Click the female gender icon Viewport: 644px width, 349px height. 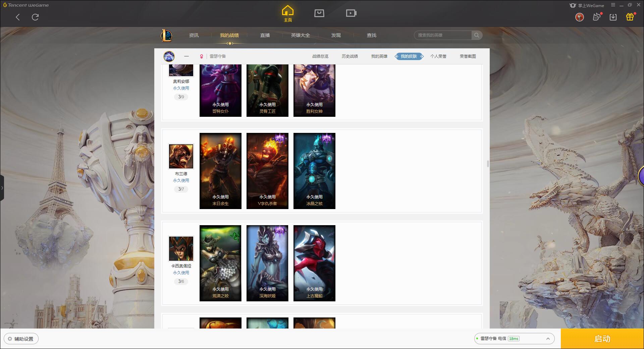[202, 56]
